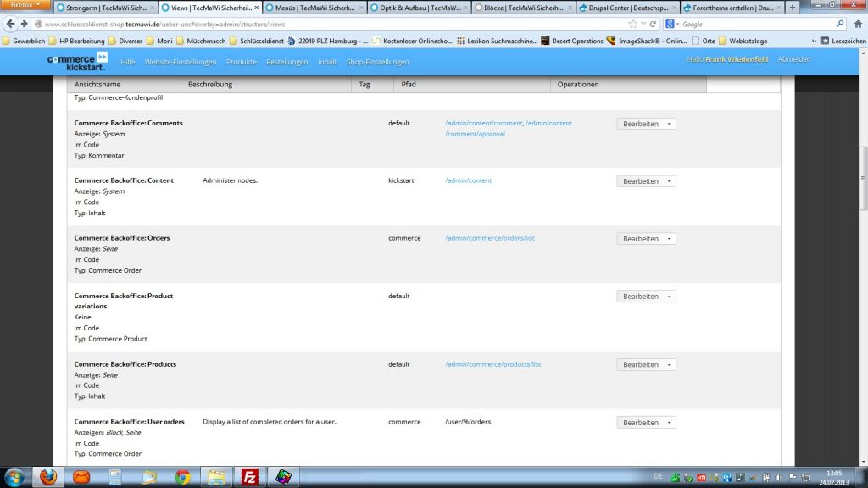868x488 pixels.
Task: Bookmark this page with the star icon
Action: click(632, 24)
